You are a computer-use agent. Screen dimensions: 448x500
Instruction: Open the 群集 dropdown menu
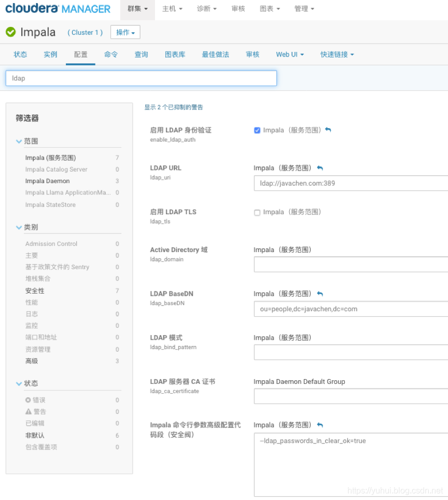pos(137,9)
